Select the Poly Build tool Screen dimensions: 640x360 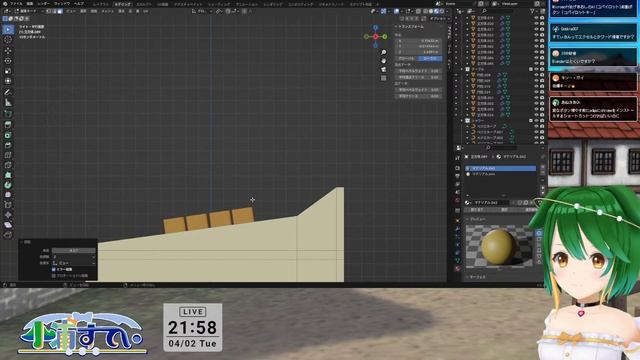8,175
